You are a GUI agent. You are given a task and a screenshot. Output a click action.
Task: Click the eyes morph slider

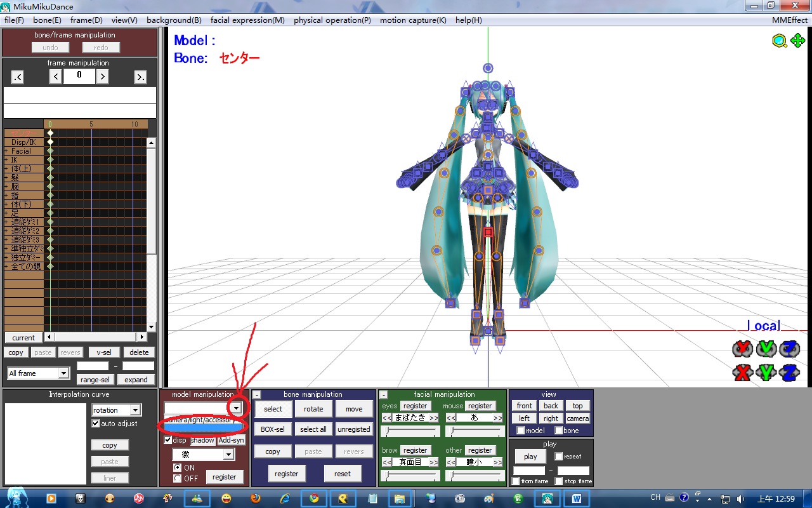pyautogui.click(x=410, y=432)
